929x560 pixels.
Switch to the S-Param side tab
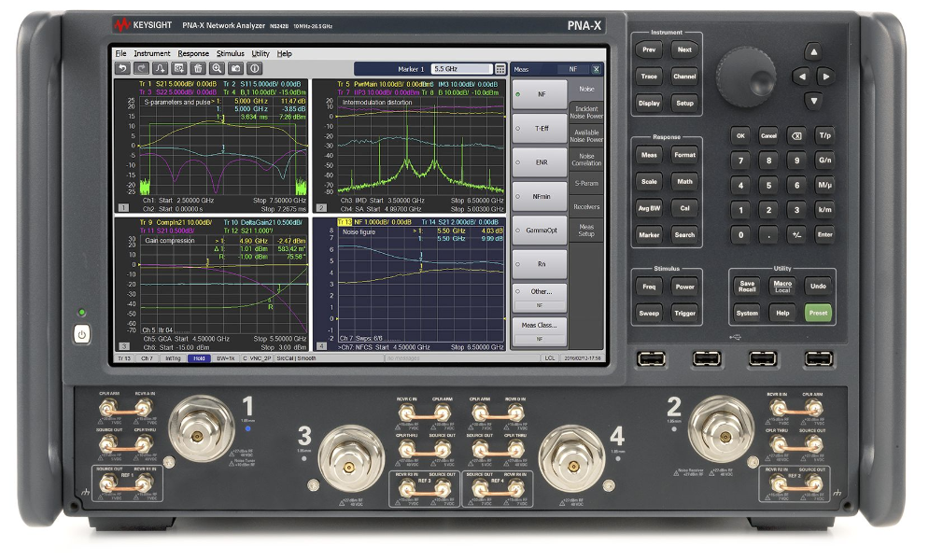pos(587,183)
